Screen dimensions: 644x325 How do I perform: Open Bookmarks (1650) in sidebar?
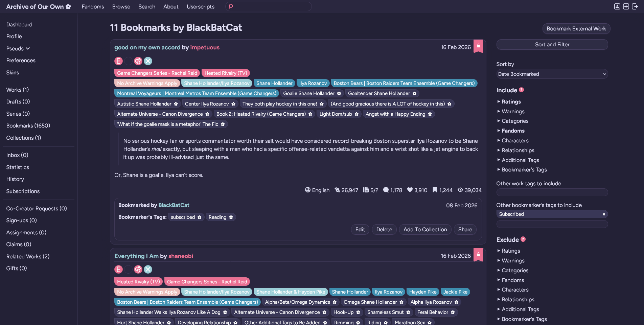[x=28, y=125]
